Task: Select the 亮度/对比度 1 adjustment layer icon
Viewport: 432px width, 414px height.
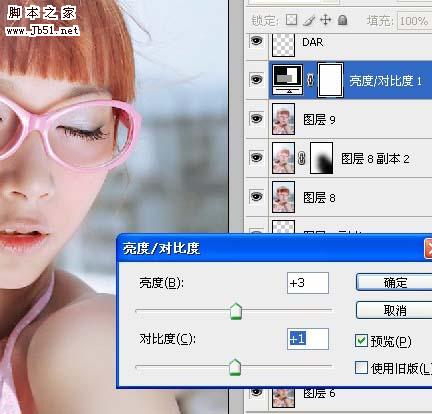Action: (x=288, y=80)
